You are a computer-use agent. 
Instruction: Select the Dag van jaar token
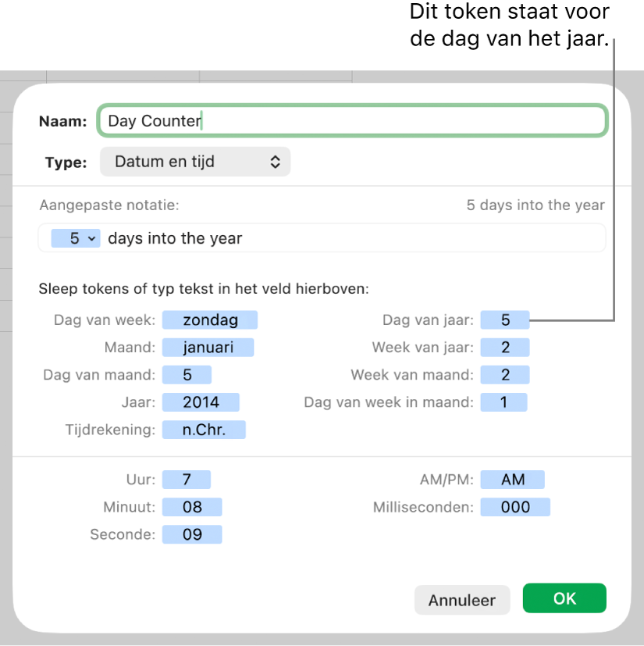coord(505,320)
